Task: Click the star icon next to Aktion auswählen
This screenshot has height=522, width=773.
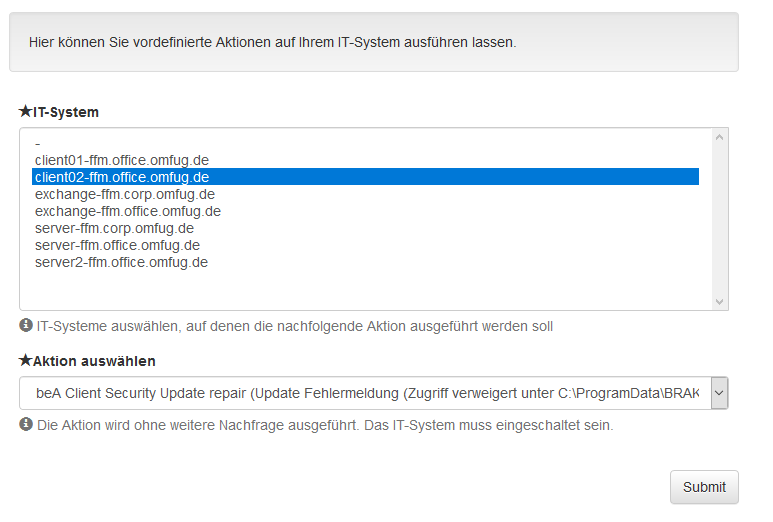Action: [25, 360]
